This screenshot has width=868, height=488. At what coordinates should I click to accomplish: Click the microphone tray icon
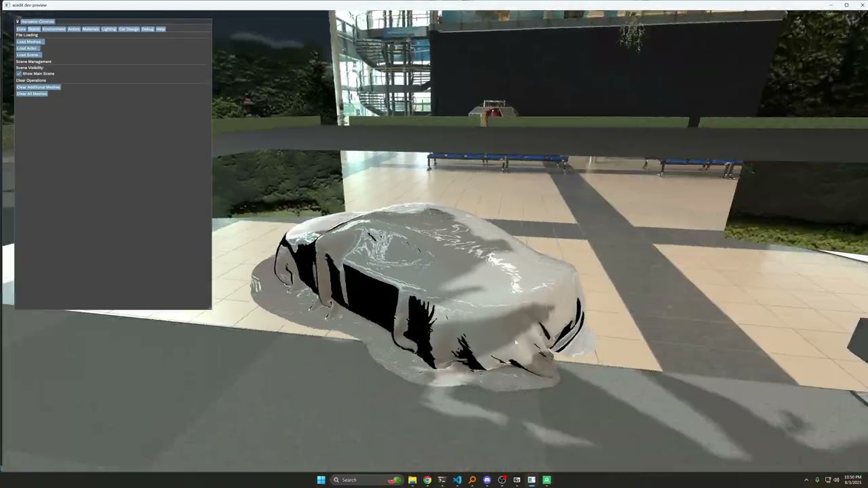coord(817,480)
